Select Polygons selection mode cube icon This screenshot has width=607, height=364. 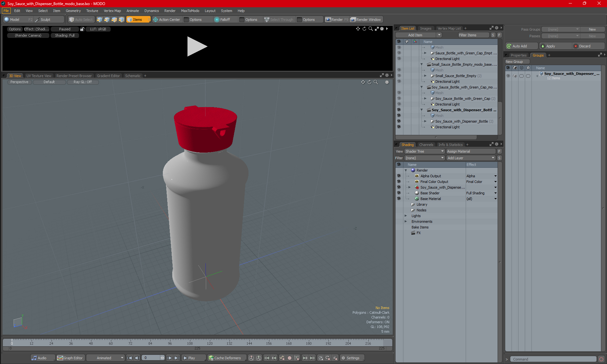click(114, 20)
